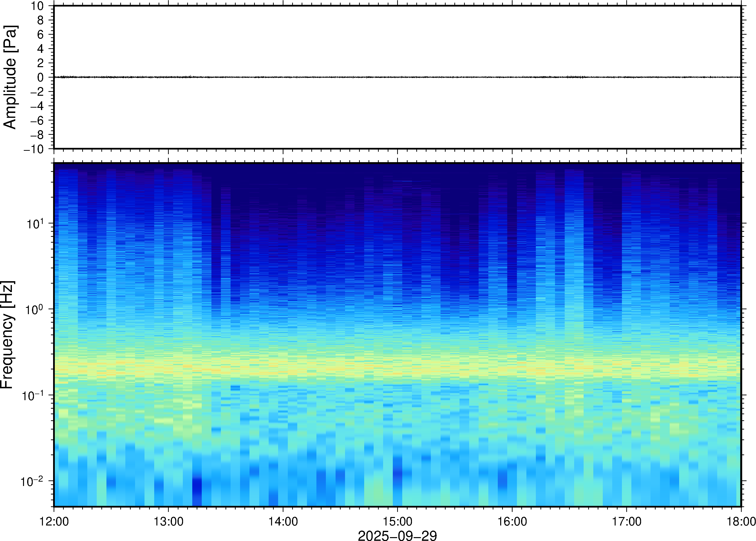Click the 13:00 time axis label

pyautogui.click(x=168, y=521)
